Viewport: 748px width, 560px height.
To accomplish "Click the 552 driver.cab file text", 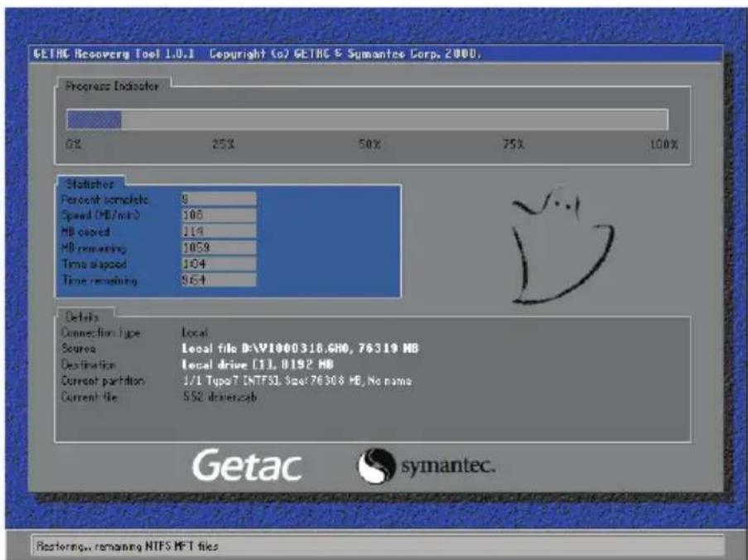I will click(220, 397).
